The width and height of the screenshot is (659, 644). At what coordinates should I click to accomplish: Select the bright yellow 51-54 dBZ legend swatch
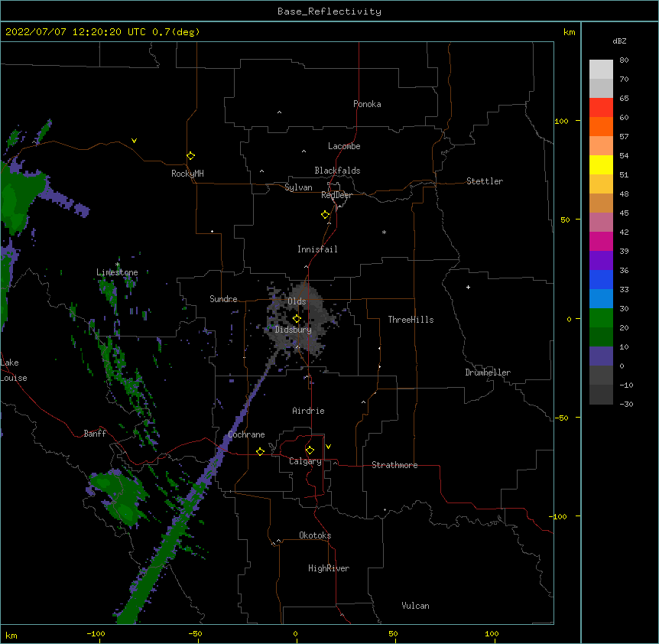(x=601, y=164)
